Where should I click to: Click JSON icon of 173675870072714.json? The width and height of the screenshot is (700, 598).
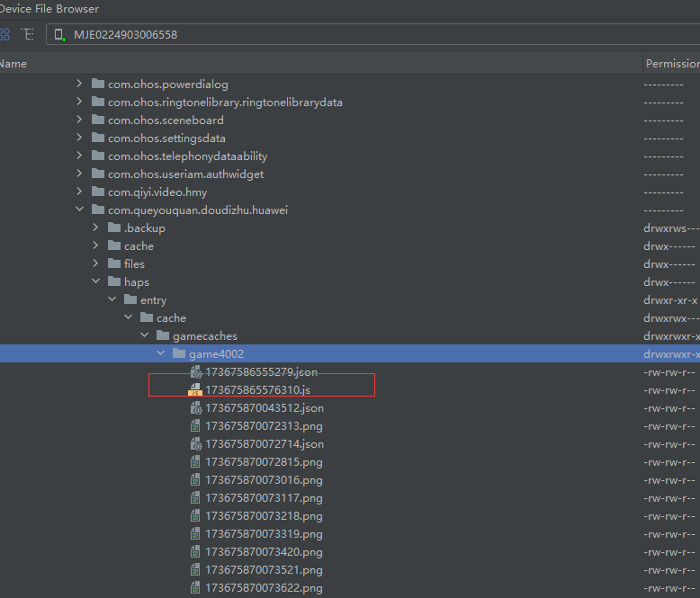(x=196, y=443)
